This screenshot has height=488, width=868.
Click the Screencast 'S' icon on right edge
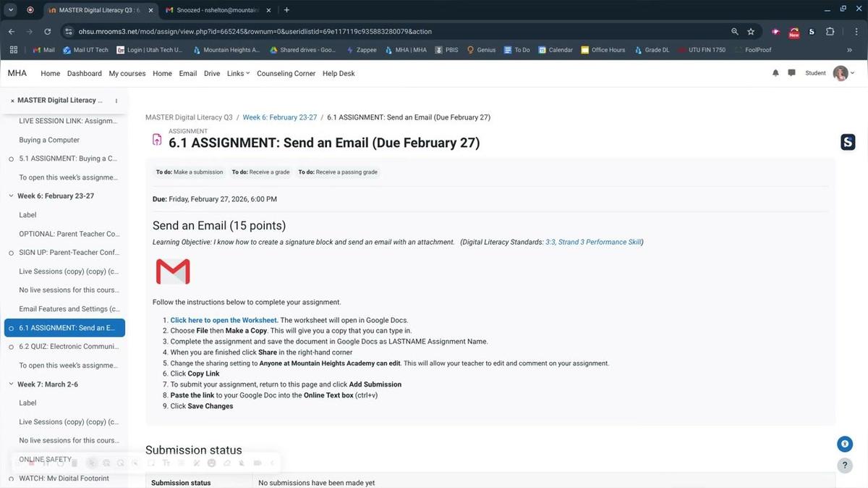[x=847, y=142]
